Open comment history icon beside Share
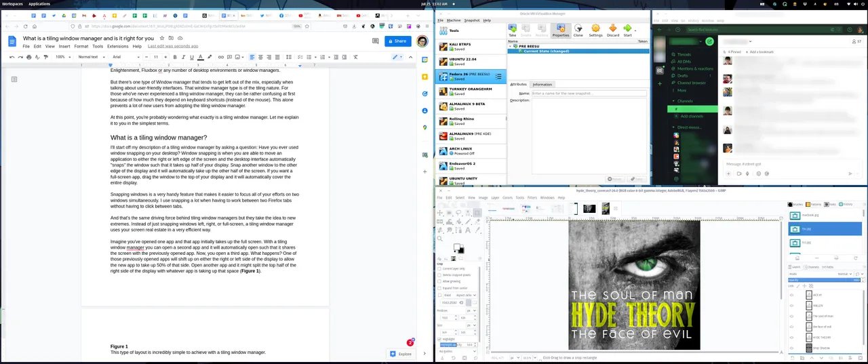Viewport: 868px width, 364px height. pos(375,41)
